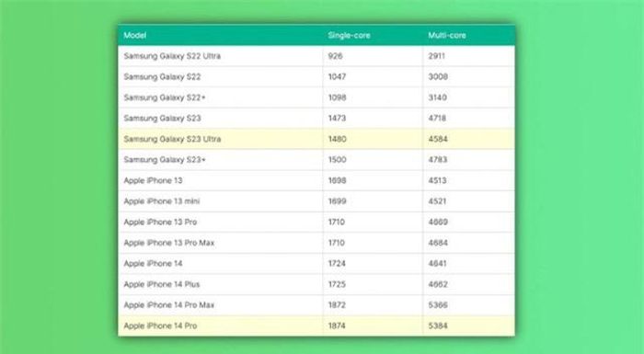This screenshot has width=644, height=354.
Task: Click single-core score 1874
Action: 337,325
